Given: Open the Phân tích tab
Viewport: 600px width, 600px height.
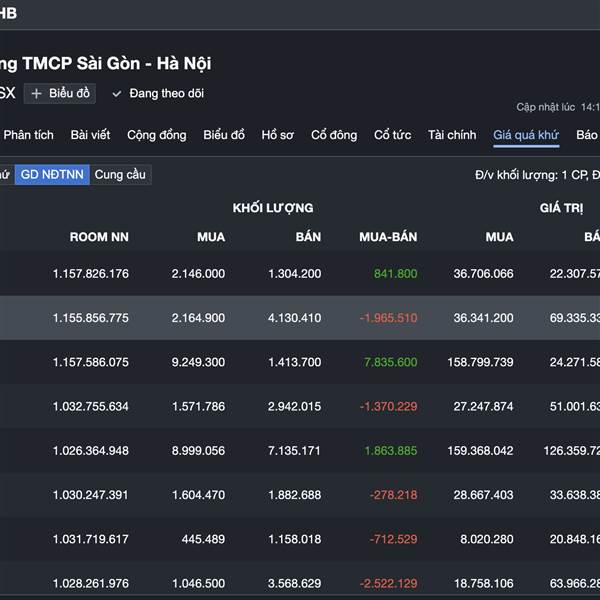Looking at the screenshot, I should tap(29, 135).
